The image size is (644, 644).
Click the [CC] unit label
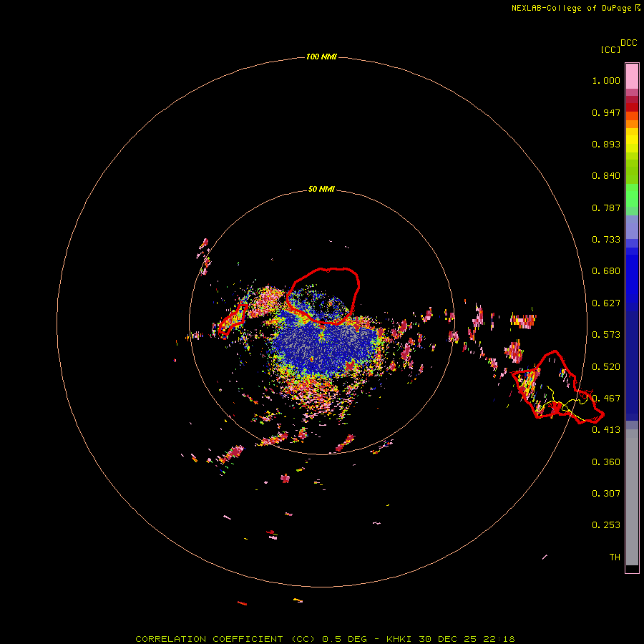[x=610, y=49]
